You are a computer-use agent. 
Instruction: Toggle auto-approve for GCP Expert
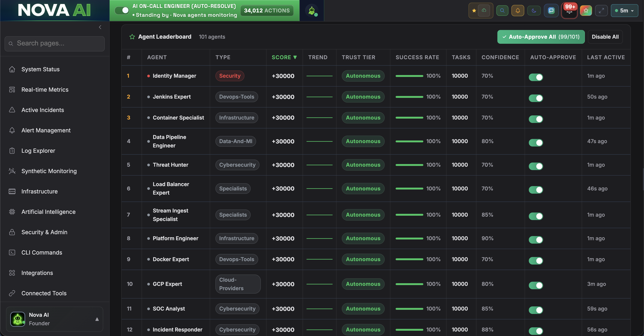click(x=536, y=285)
